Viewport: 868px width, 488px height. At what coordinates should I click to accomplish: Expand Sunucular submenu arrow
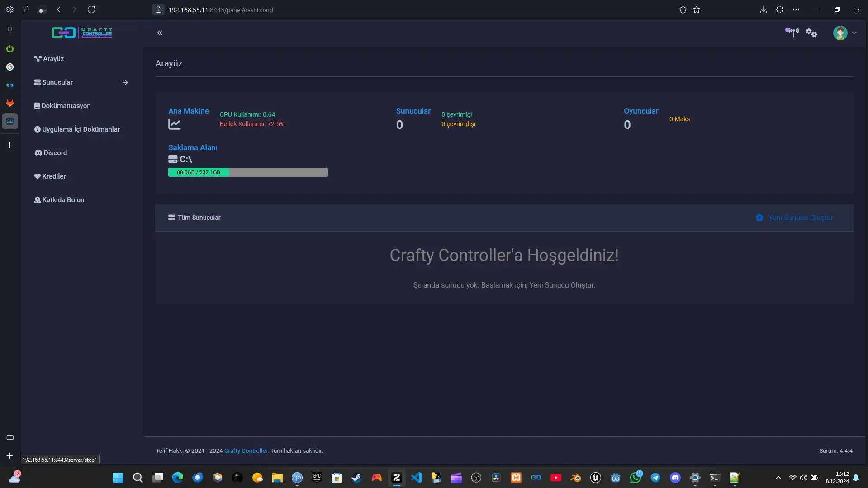(x=125, y=82)
